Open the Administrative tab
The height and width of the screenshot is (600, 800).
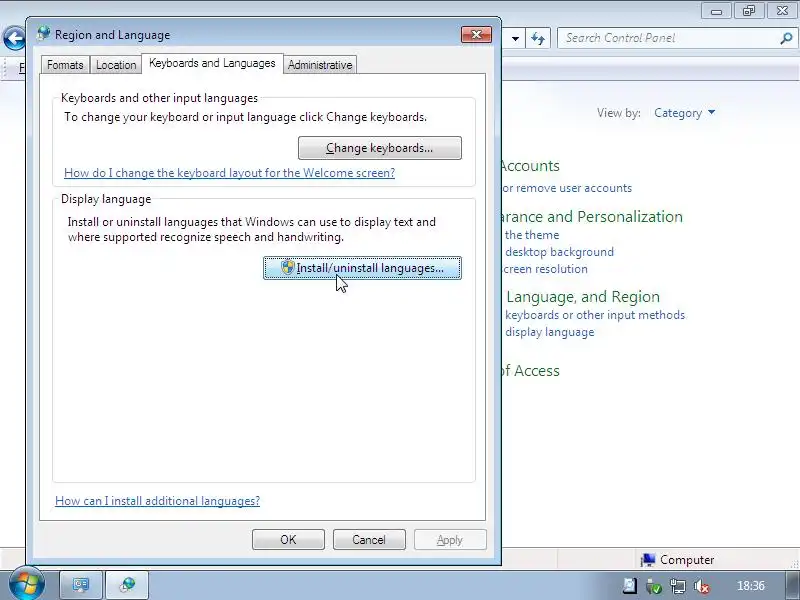(320, 65)
